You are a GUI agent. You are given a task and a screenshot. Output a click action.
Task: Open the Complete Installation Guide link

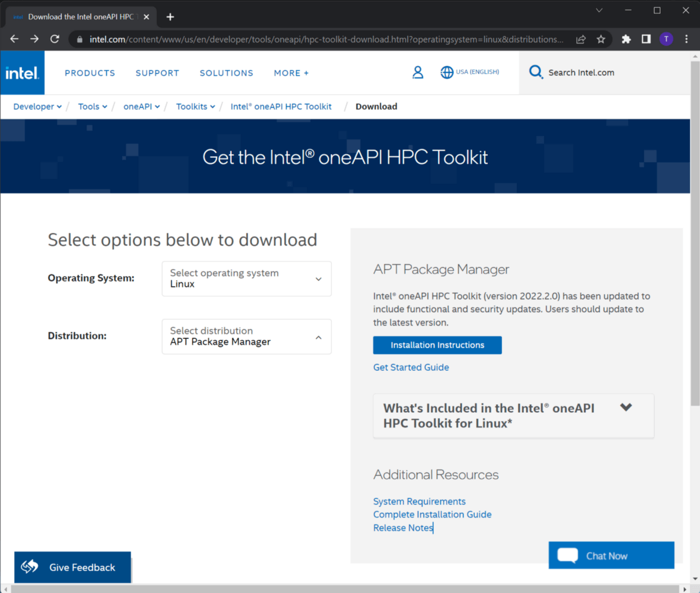pyautogui.click(x=432, y=514)
